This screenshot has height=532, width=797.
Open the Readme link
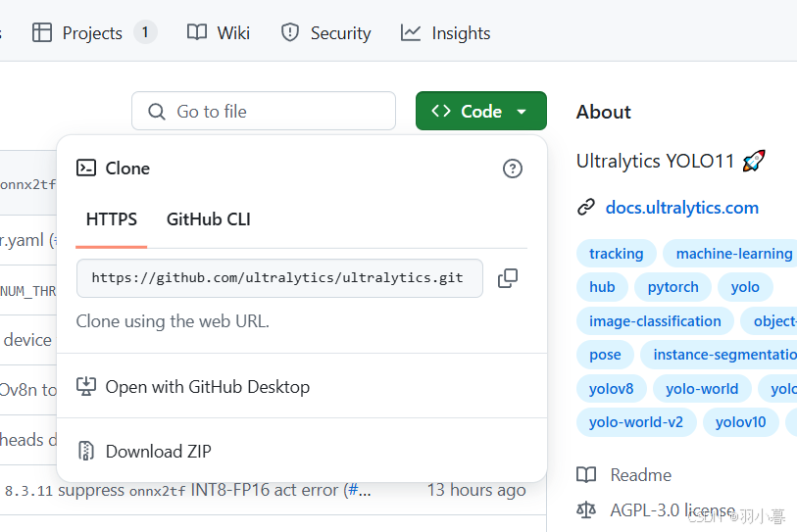click(x=640, y=475)
